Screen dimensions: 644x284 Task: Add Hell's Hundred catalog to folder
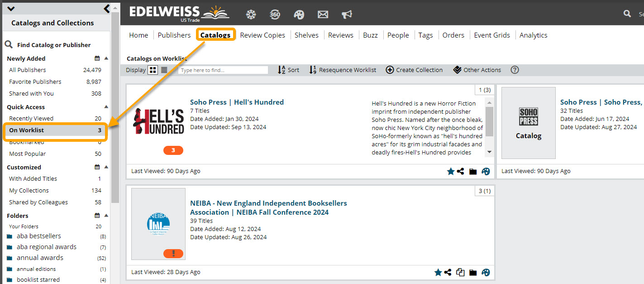coord(473,171)
